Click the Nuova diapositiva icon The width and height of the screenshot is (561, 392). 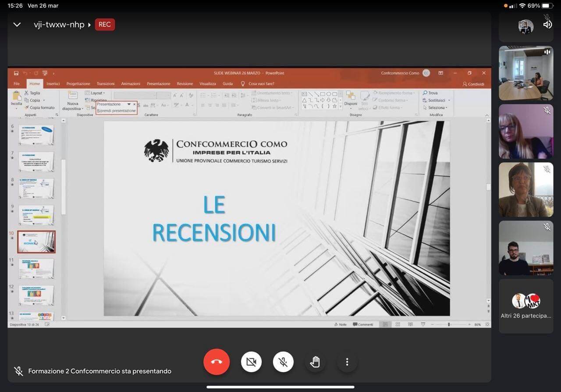(x=72, y=97)
